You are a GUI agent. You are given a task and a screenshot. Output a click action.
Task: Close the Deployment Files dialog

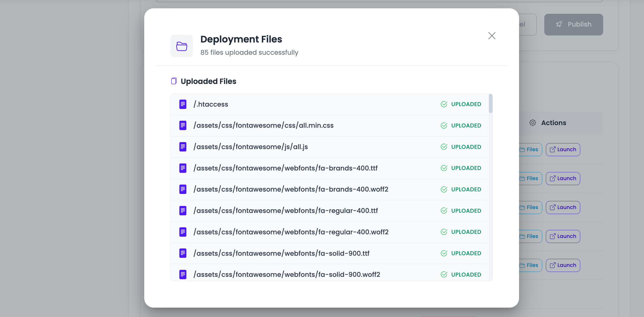click(492, 36)
